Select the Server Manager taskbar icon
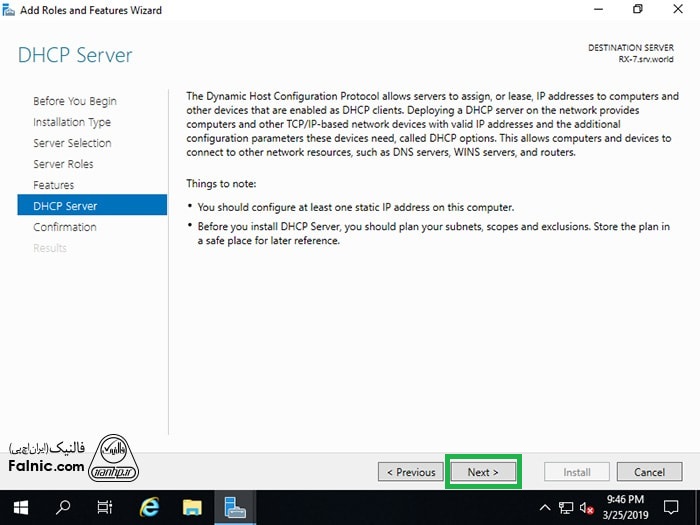The height and width of the screenshot is (525, 700). click(236, 507)
